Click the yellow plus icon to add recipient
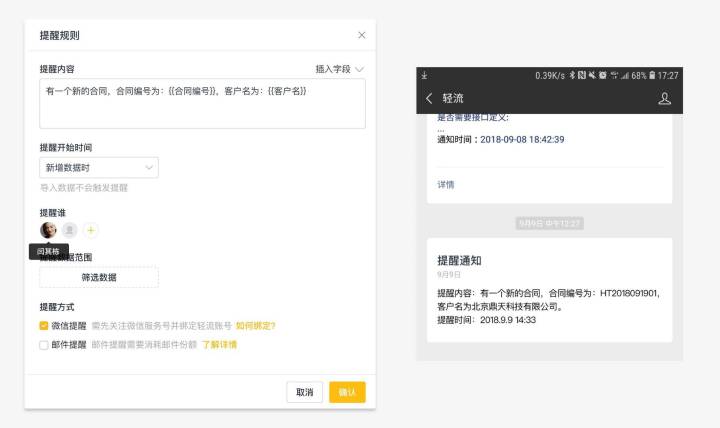720x428 pixels. point(90,229)
